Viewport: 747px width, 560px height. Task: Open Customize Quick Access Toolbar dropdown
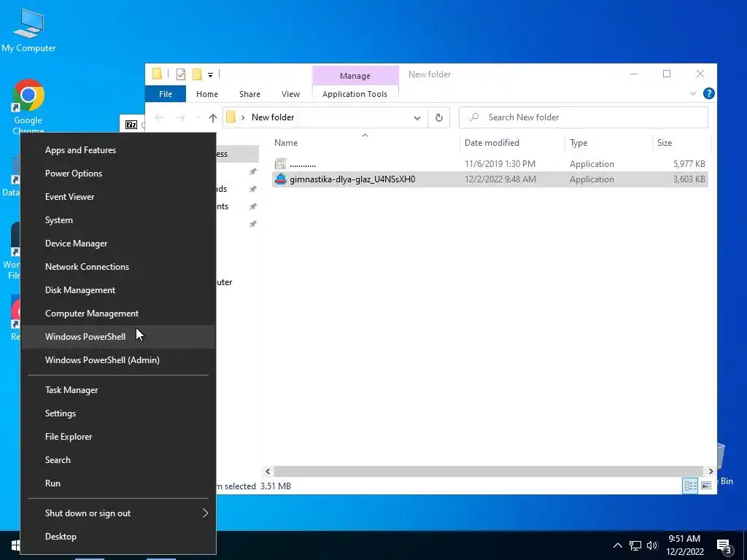[210, 75]
